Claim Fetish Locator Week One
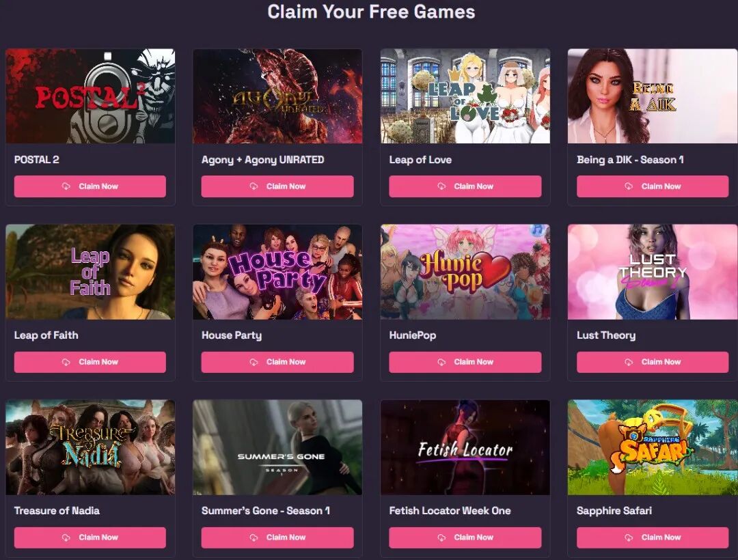This screenshot has width=738, height=560. pos(465,537)
